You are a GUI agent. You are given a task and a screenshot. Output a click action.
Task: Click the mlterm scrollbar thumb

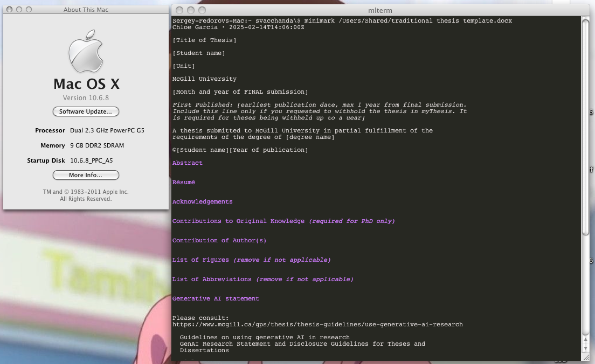585,127
